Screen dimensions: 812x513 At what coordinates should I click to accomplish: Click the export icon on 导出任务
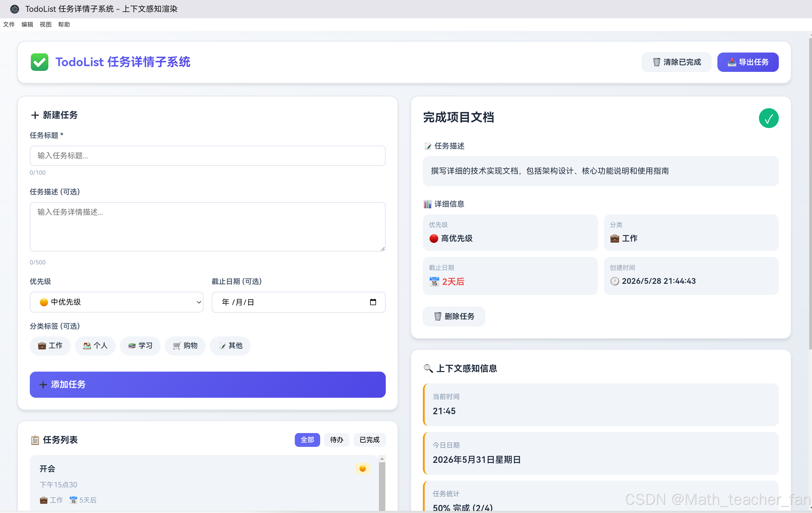[x=732, y=62]
